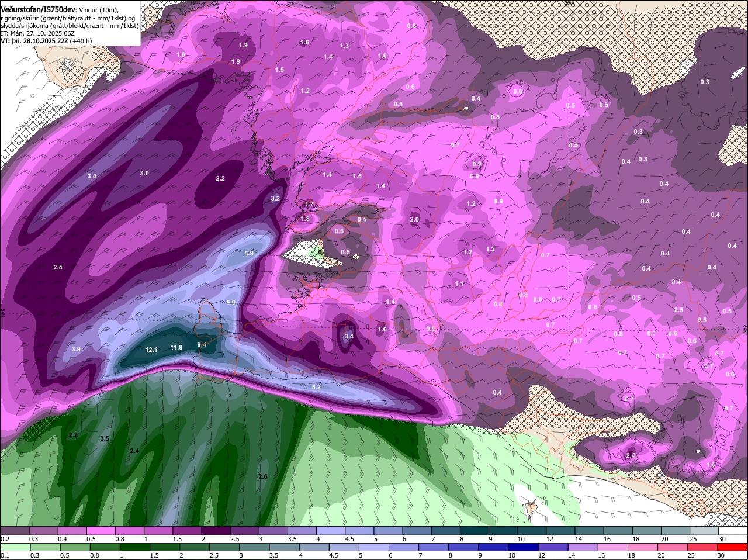Click the 20 swatch in the upper snow legend
Image resolution: width=748 pixels, height=560 pixels.
pos(676,530)
